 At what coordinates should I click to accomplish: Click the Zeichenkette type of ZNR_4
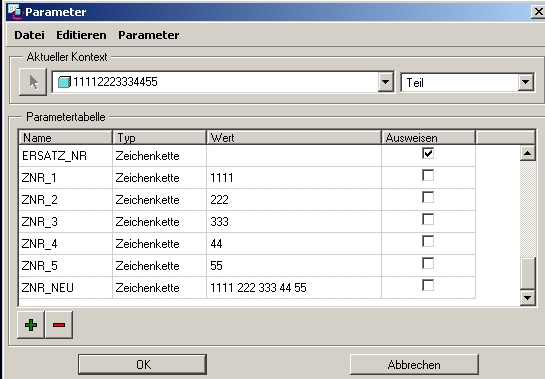point(147,244)
